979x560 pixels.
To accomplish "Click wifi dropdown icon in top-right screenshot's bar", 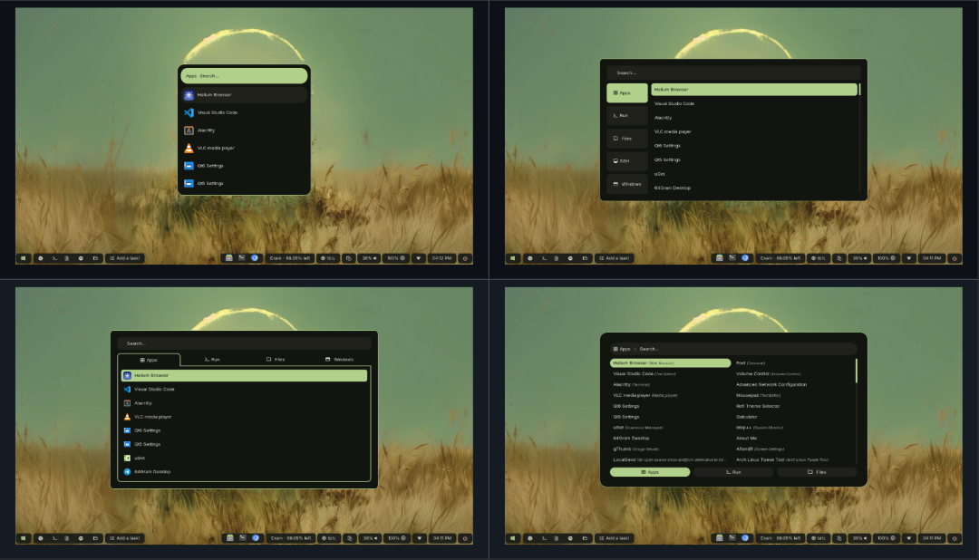I will [909, 258].
